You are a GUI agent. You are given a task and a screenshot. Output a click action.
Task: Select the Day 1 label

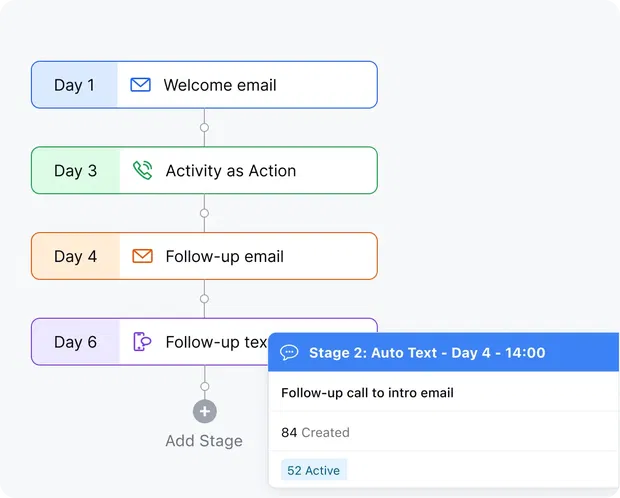pyautogui.click(x=75, y=85)
